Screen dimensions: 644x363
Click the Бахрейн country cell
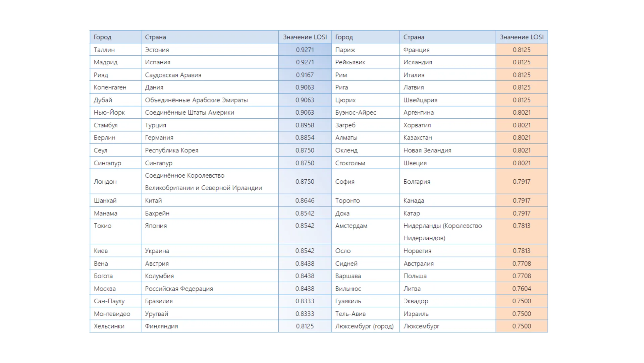pos(210,213)
